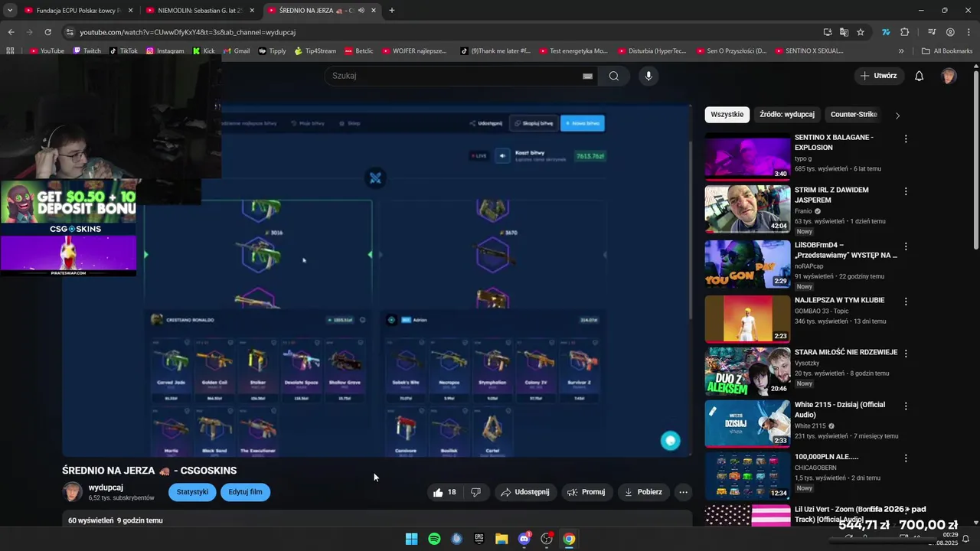Open the STARA MIŁOŚĆ NIE RDZEWIEJE thumbnail
Viewport: 980px width, 551px height.
tap(747, 371)
